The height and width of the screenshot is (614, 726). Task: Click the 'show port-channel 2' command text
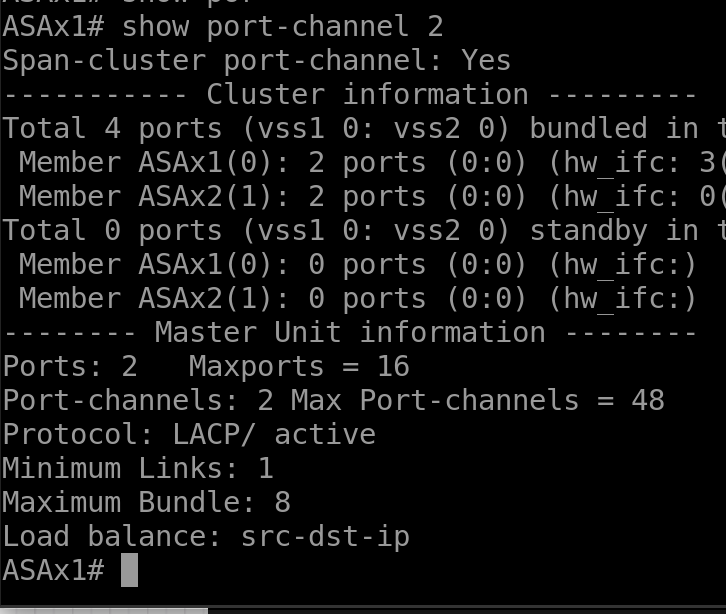(282, 26)
